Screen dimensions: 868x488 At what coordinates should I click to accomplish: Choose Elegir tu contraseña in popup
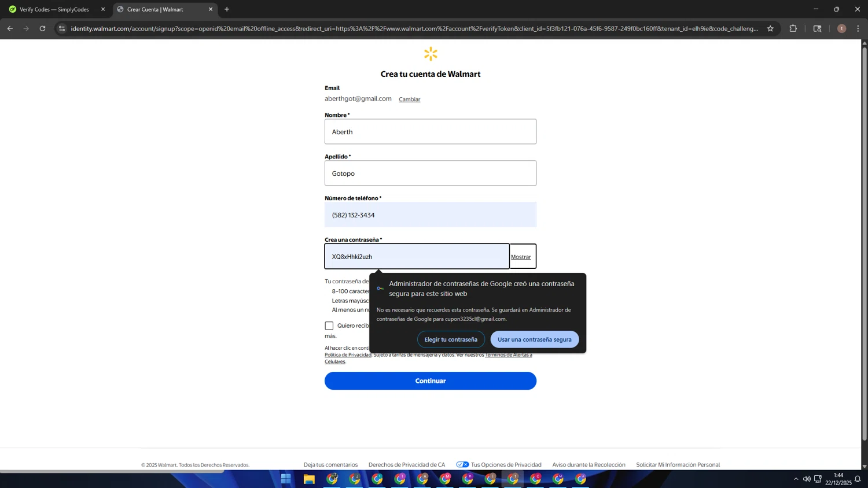coord(451,339)
